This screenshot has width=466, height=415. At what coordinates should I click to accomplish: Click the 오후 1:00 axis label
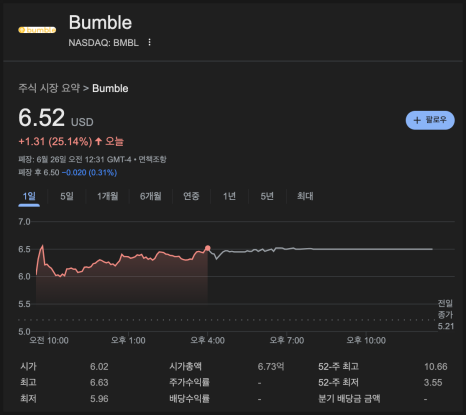coord(128,340)
